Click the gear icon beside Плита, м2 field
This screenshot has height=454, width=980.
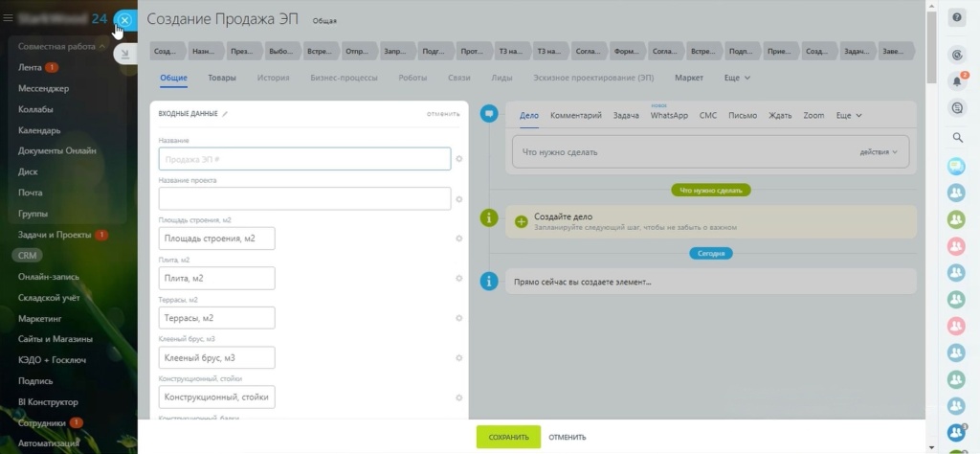pyautogui.click(x=459, y=278)
